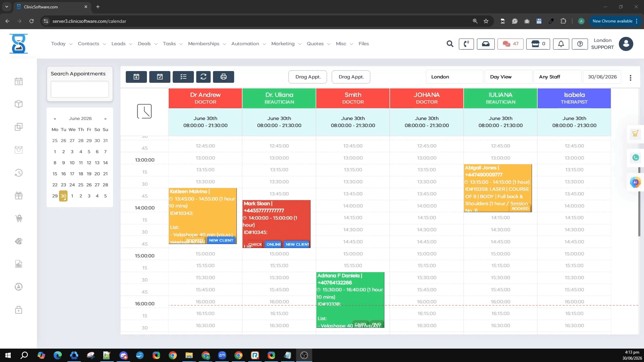The image size is (644, 362).
Task: Go to next month in mini calendar
Action: pyautogui.click(x=105, y=119)
